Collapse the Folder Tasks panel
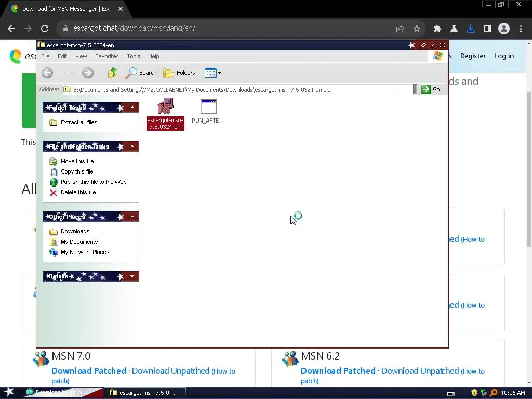 (x=132, y=108)
